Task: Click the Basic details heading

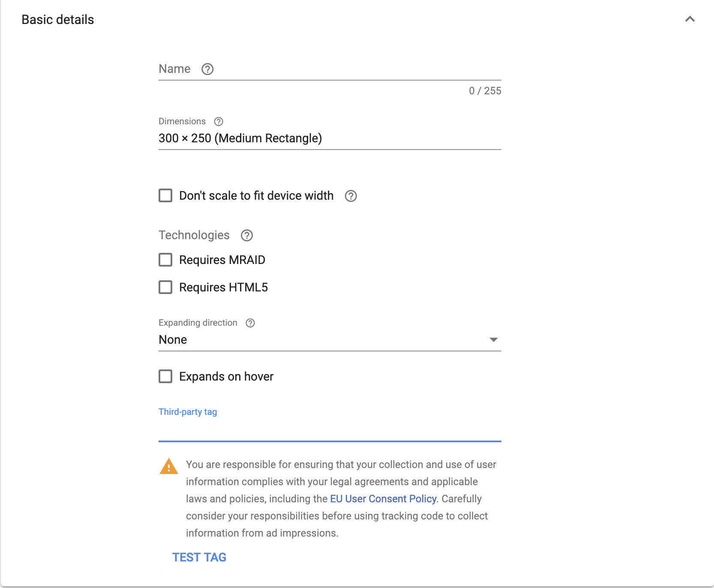Action: click(x=58, y=20)
